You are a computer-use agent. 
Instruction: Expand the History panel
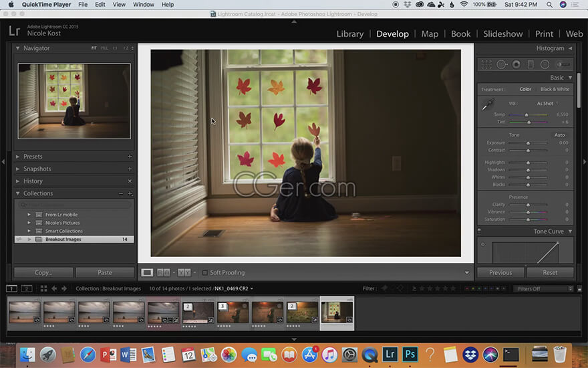pos(17,181)
